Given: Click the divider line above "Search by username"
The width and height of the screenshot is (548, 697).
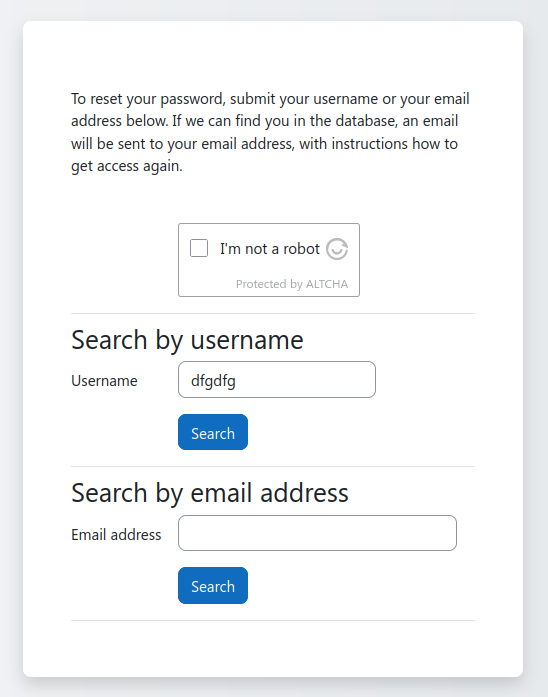Looking at the screenshot, I should 273,313.
